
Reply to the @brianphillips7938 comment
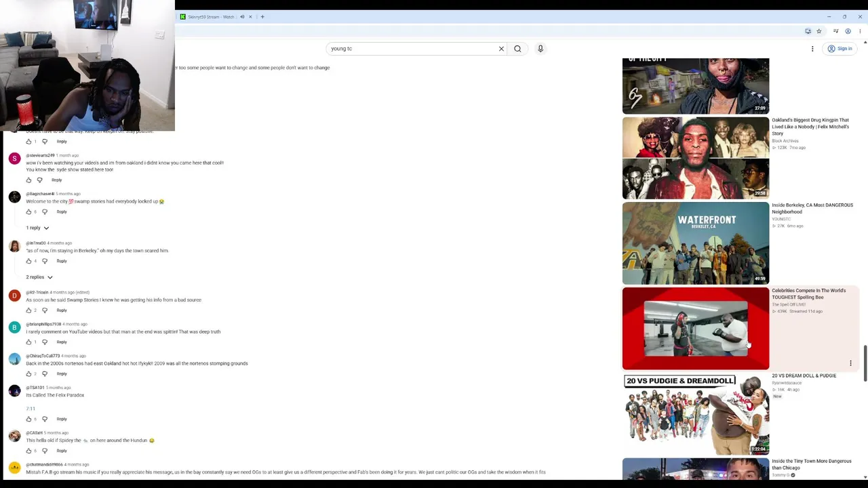(62, 342)
